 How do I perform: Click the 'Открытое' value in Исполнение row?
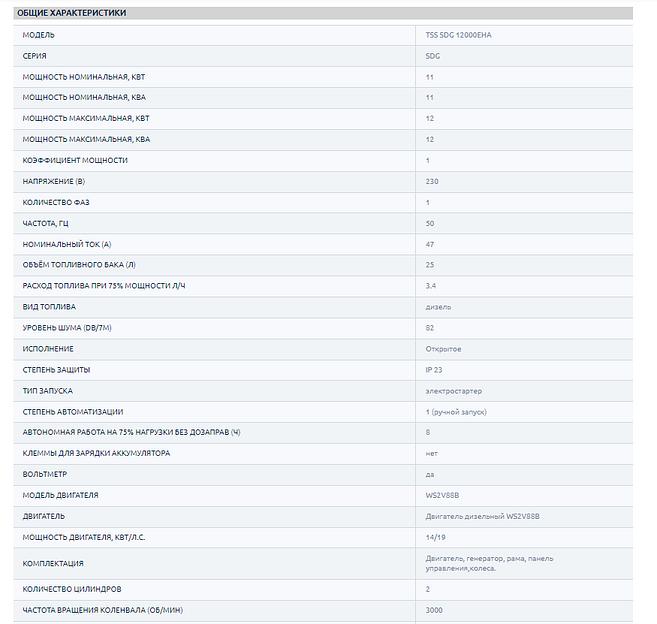[443, 348]
